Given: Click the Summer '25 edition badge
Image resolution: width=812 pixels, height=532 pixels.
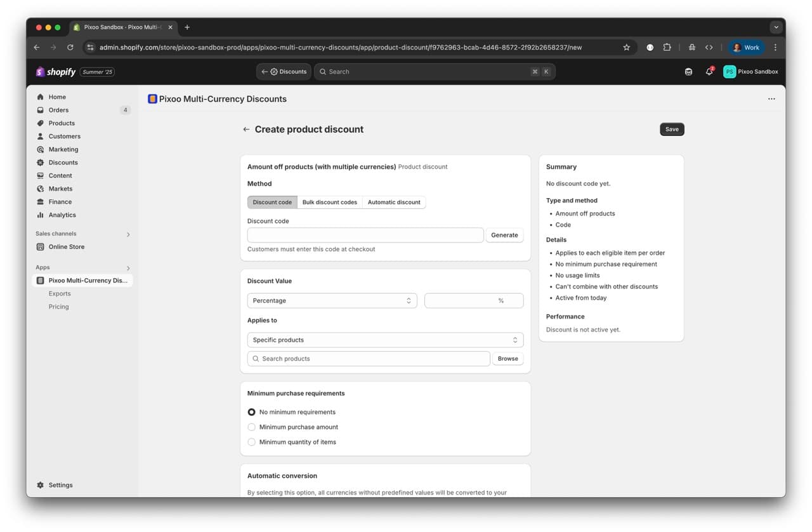Looking at the screenshot, I should (97, 72).
